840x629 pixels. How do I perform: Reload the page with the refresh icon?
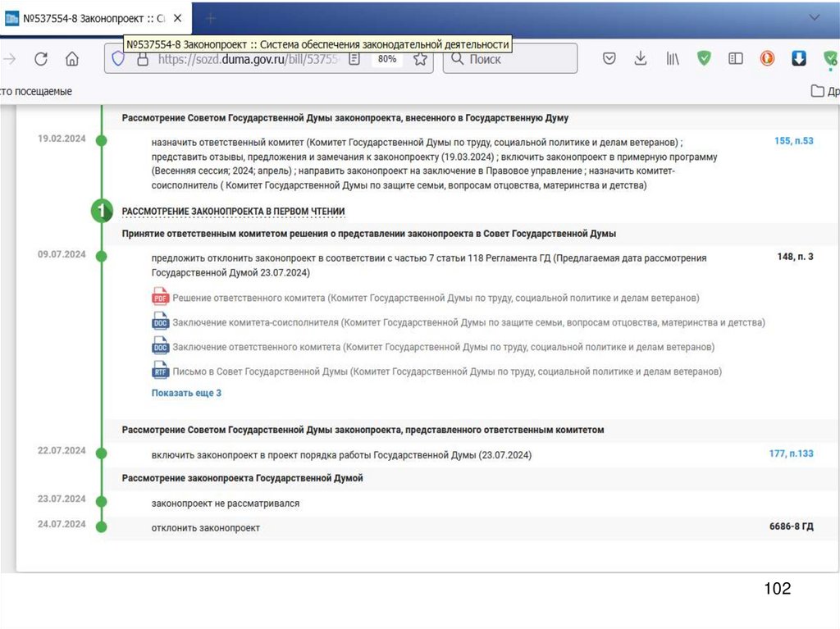[41, 59]
